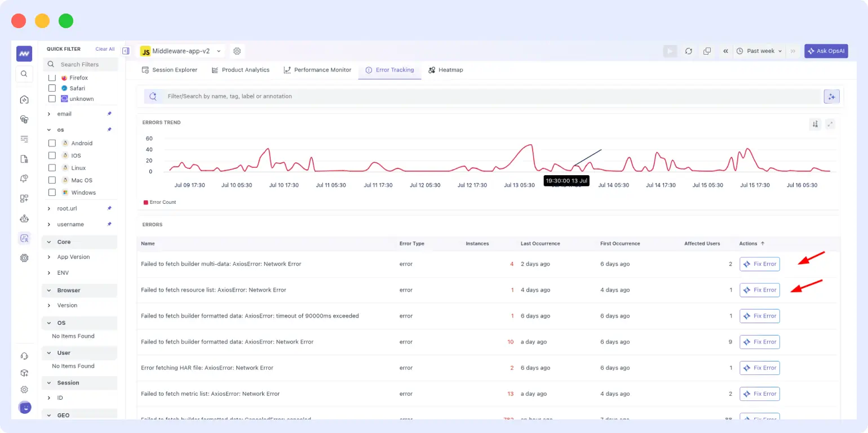The height and width of the screenshot is (433, 868).
Task: Open the package box icon at sidebar bottom
Action: point(24,373)
